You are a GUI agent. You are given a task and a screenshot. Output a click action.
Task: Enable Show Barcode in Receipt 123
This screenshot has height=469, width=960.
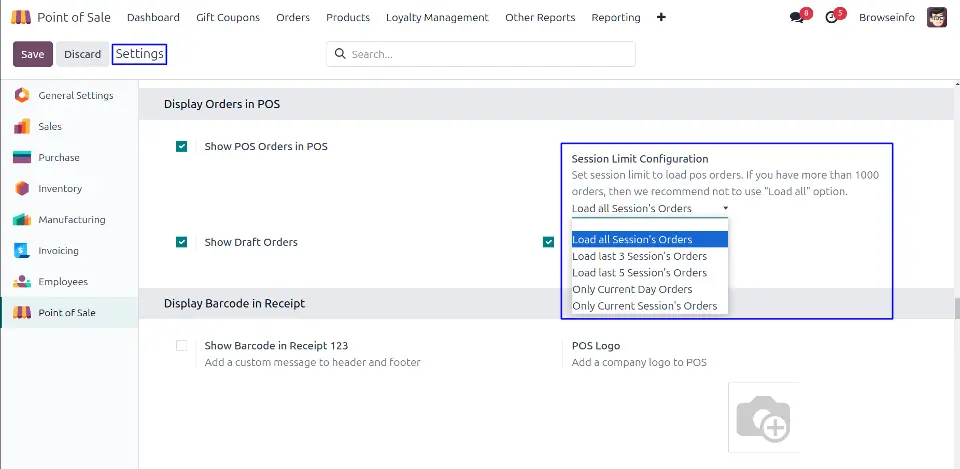181,345
